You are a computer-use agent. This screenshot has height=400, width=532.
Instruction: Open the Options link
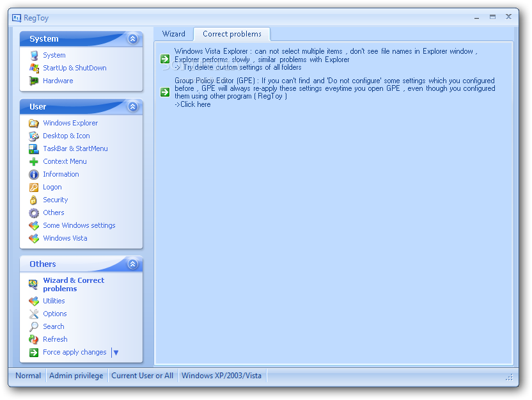tap(55, 314)
